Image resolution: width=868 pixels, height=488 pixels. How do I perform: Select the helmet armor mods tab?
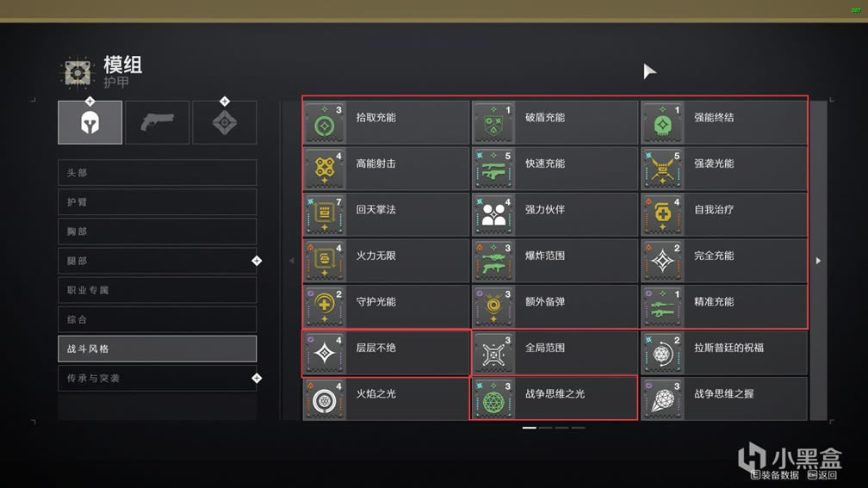(90, 122)
